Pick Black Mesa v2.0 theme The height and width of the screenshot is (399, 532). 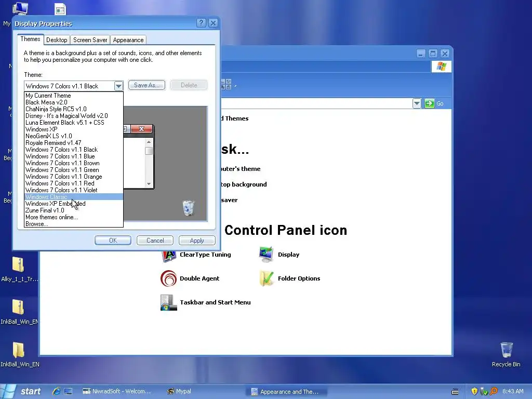click(74, 102)
